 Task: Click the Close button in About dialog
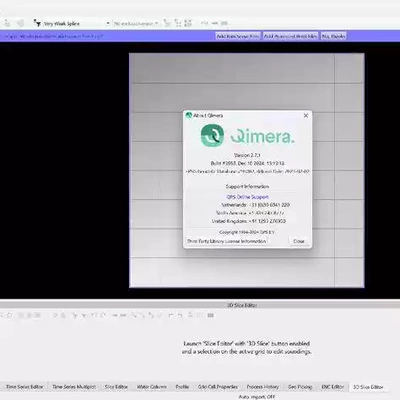click(x=299, y=241)
